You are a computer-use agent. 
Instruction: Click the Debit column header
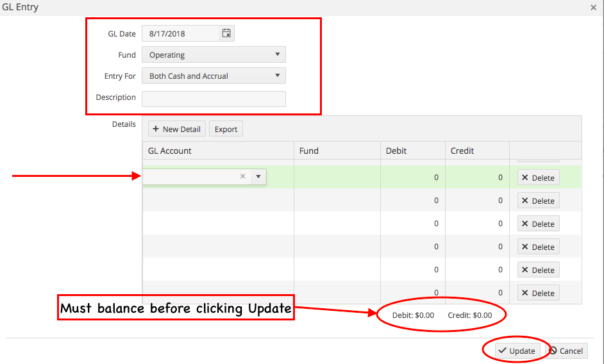click(412, 151)
